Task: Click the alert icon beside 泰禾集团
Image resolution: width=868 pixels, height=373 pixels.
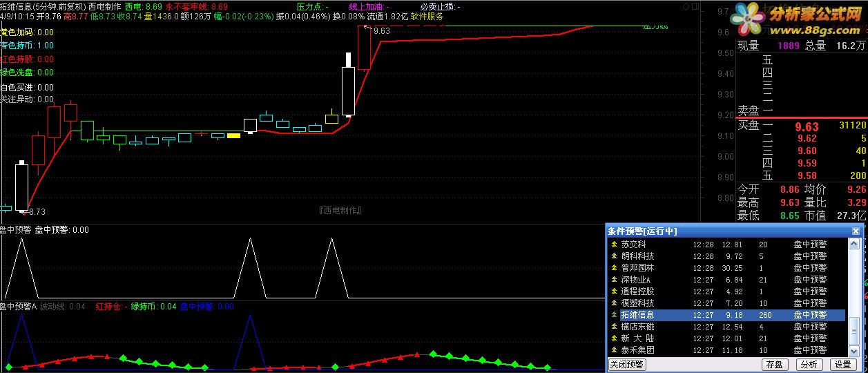Action: (614, 350)
